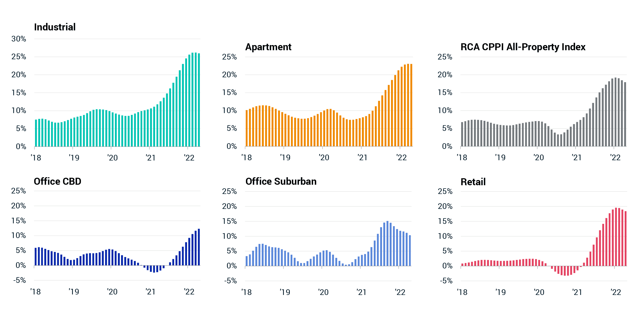The width and height of the screenshot is (644, 322).
Task: Select the '21 x-axis label under Office Suburban chart
Action: (x=362, y=292)
